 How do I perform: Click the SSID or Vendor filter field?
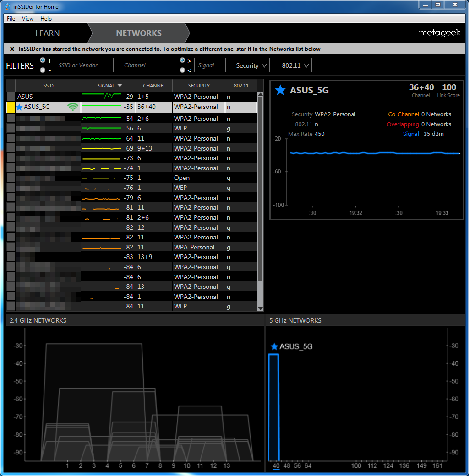point(84,65)
